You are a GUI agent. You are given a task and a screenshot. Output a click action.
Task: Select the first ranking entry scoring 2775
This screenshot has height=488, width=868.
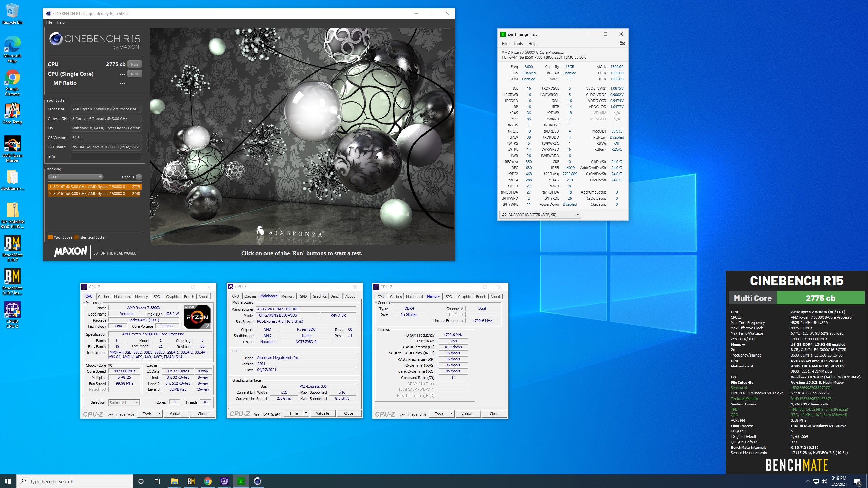tap(94, 187)
